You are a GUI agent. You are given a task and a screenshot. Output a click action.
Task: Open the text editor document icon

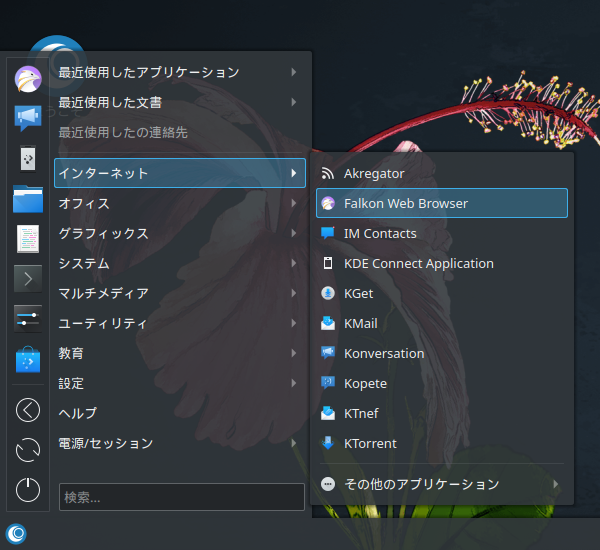click(x=28, y=239)
